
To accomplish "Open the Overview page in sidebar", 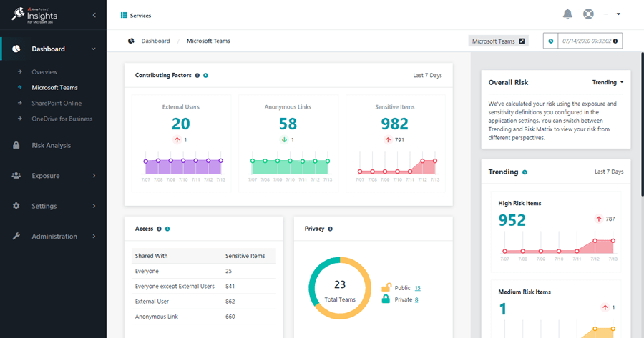I will pos(44,72).
